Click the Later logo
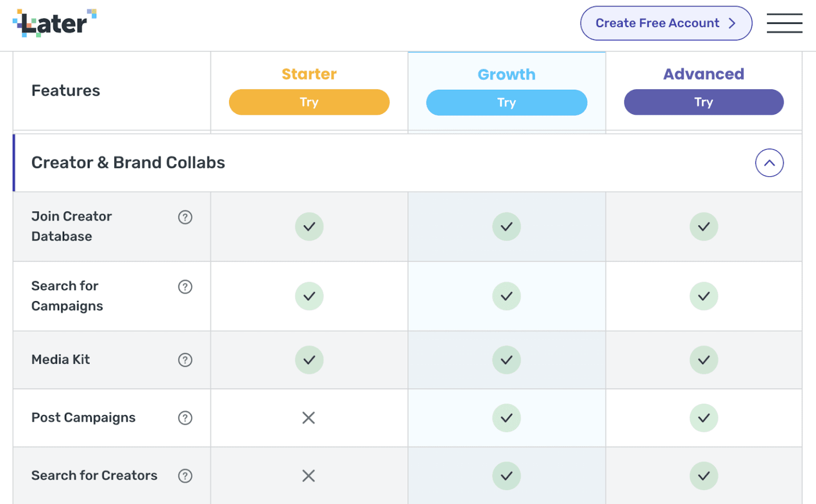Image resolution: width=816 pixels, height=504 pixels. coord(53,21)
